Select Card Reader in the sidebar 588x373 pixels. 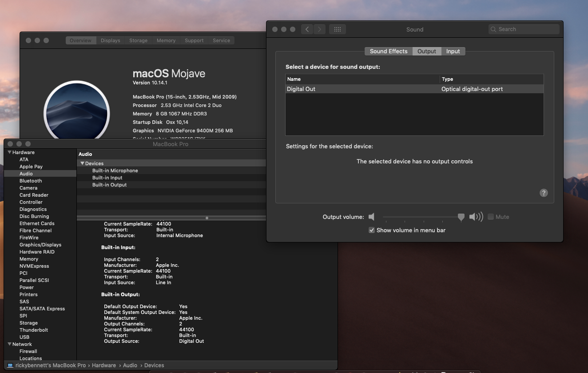(x=34, y=195)
